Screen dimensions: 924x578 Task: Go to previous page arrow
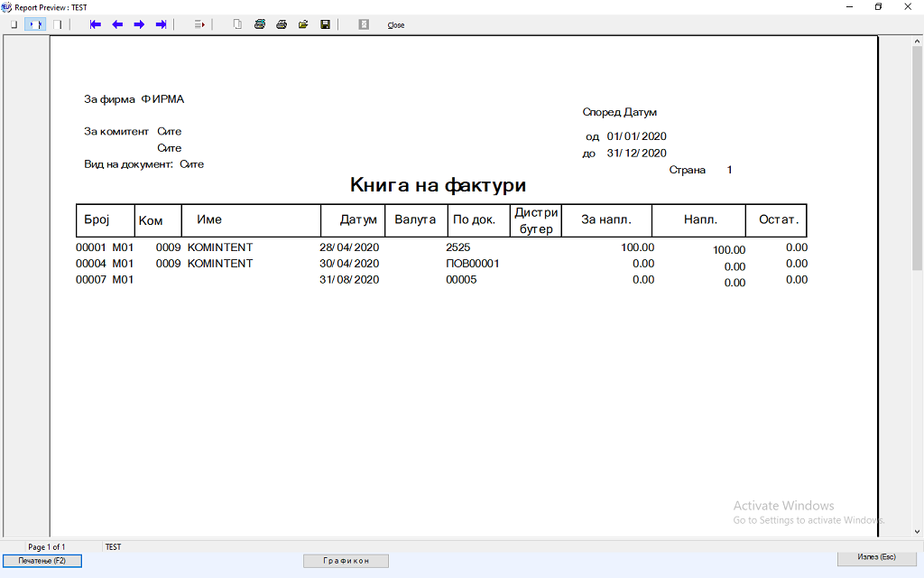(x=117, y=24)
